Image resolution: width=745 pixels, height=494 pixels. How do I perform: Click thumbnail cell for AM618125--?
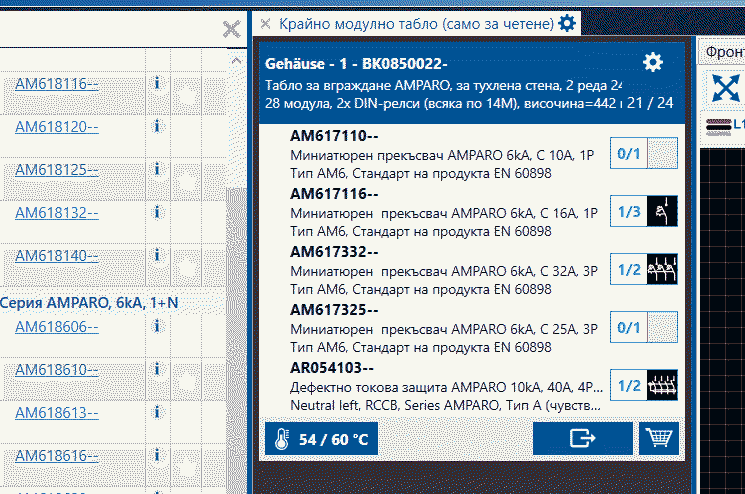pos(186,179)
